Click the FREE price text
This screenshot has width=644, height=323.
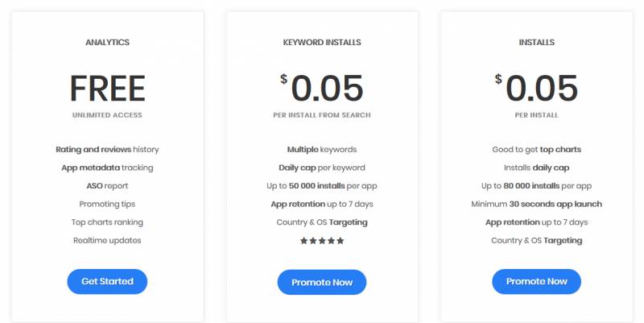click(107, 89)
